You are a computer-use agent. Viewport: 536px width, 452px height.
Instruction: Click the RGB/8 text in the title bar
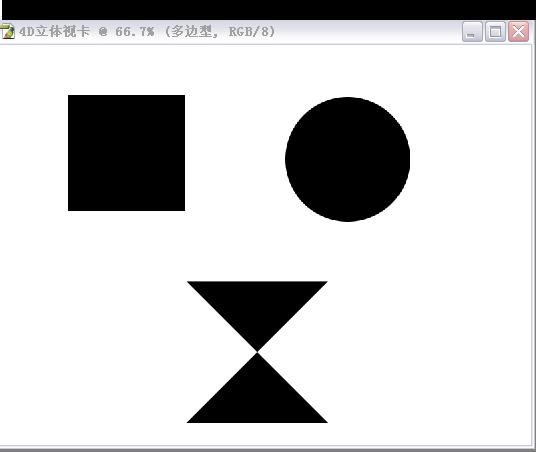(x=252, y=32)
